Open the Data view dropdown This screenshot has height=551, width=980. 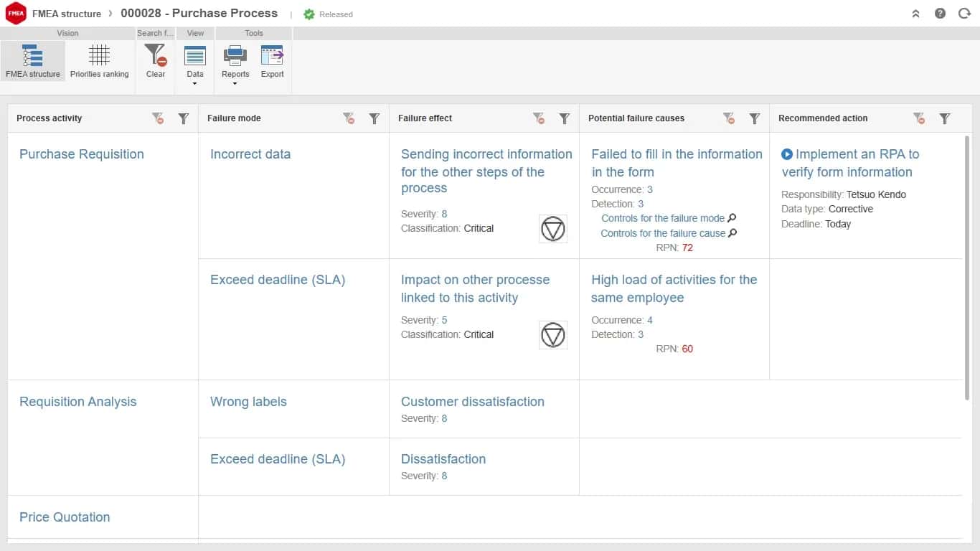[x=195, y=65]
